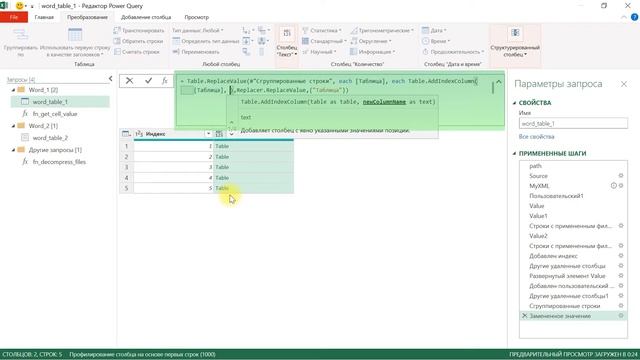Click the Все свойства link

click(x=536, y=136)
